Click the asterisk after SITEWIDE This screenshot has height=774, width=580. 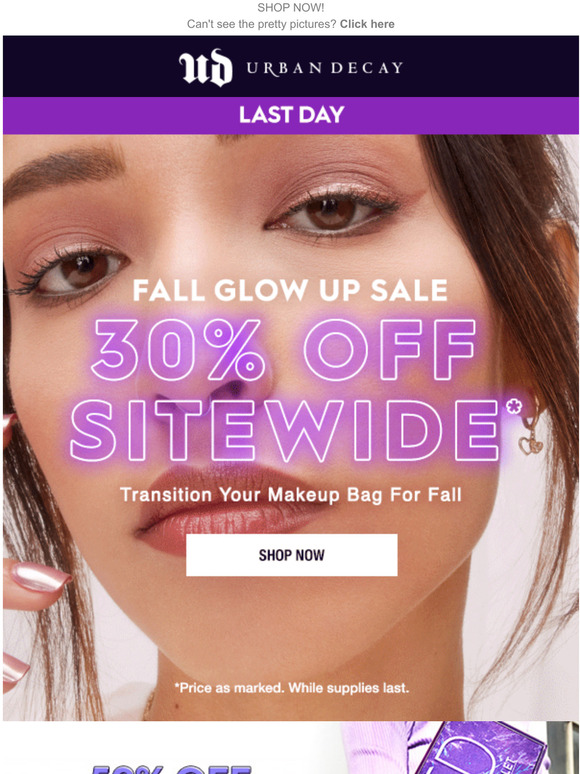pyautogui.click(x=514, y=407)
